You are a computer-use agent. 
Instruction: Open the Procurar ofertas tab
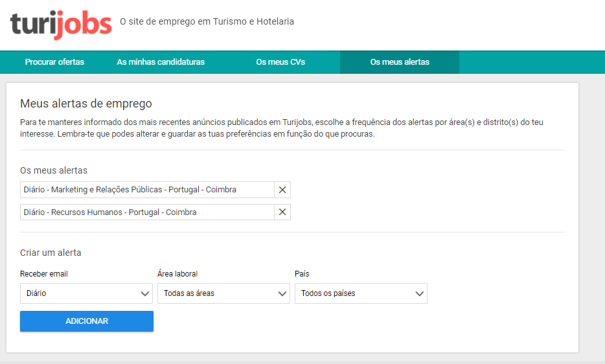54,62
